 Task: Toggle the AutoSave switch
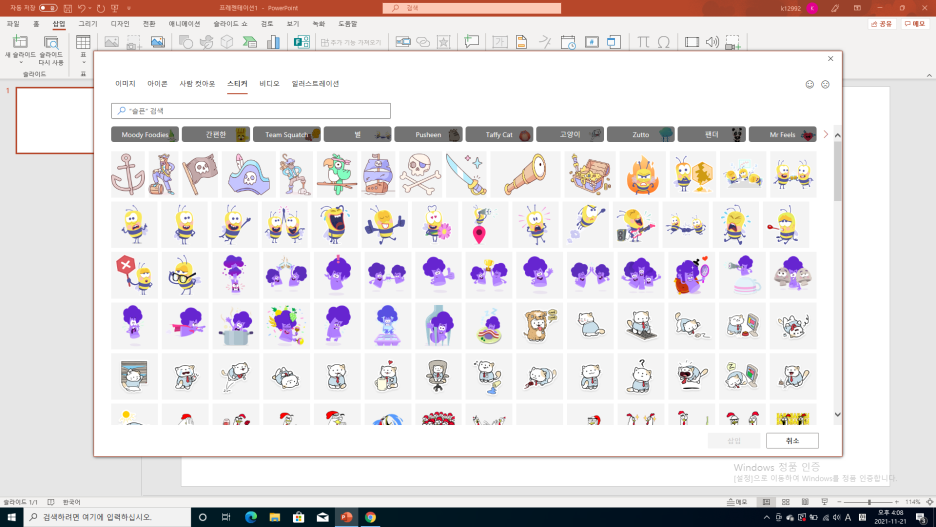[x=48, y=8]
